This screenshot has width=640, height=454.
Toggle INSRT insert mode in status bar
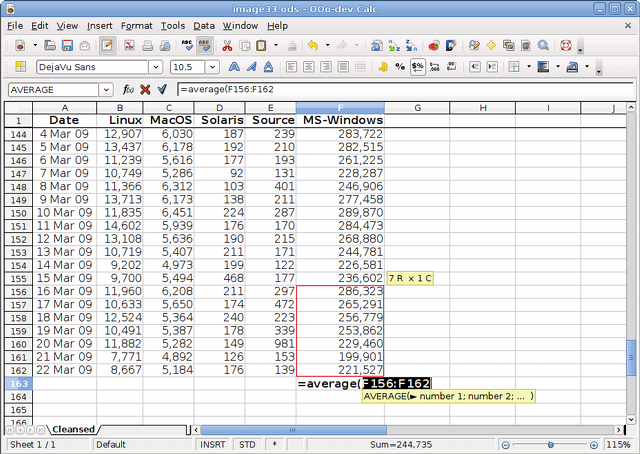click(x=213, y=444)
